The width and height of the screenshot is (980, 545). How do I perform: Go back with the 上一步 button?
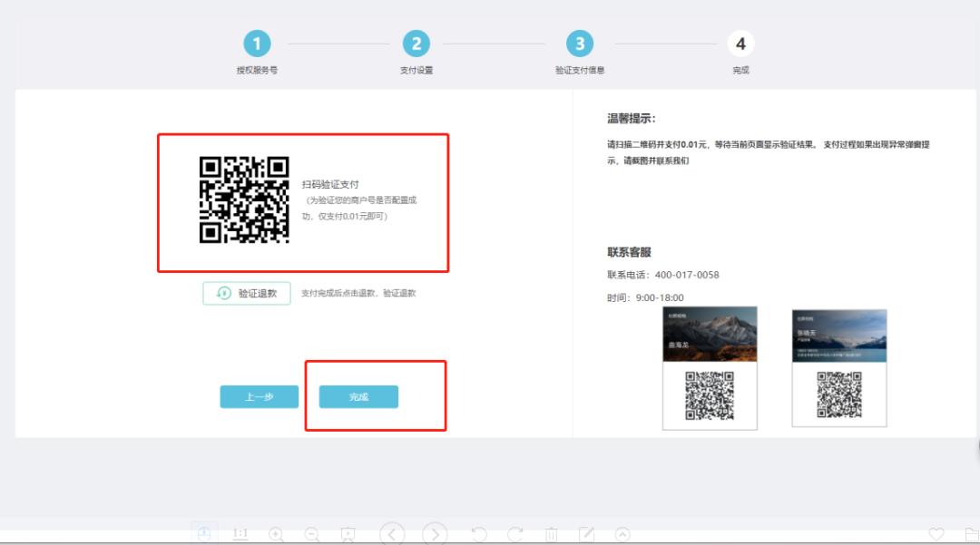(259, 396)
